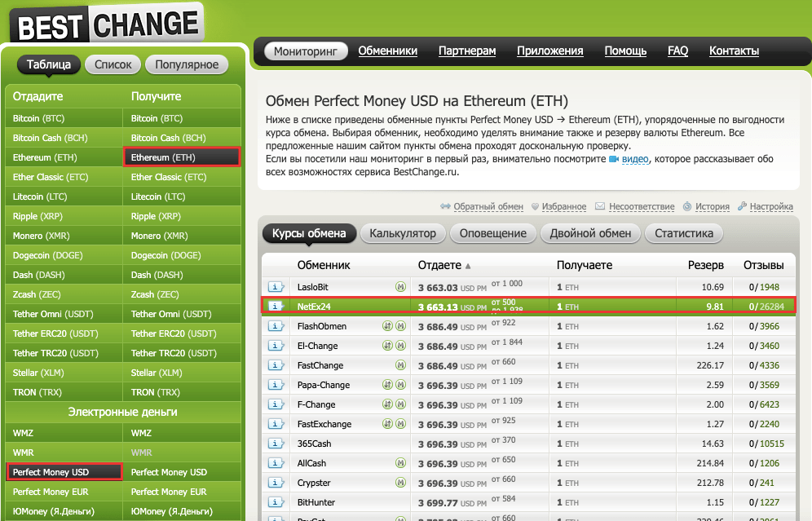Click the wrench icon beside Настройка
The image size is (812, 521).
point(742,207)
